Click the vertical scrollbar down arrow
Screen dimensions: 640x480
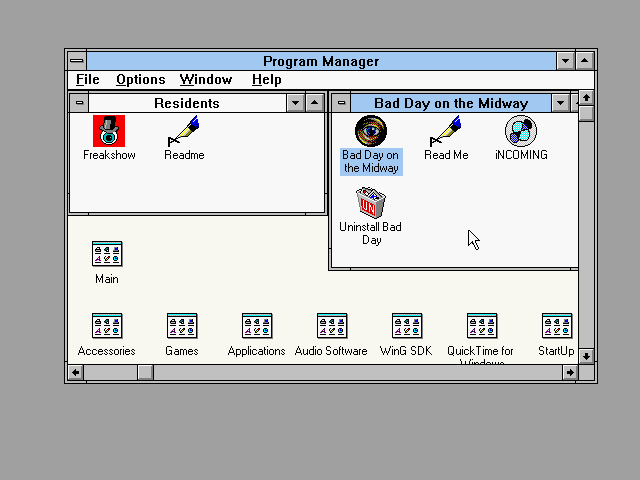[x=587, y=356]
